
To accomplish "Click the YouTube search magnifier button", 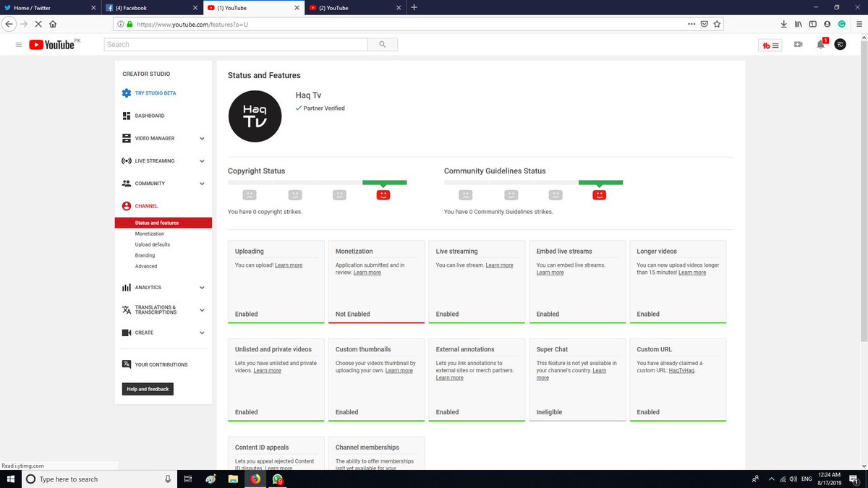I will point(382,45).
